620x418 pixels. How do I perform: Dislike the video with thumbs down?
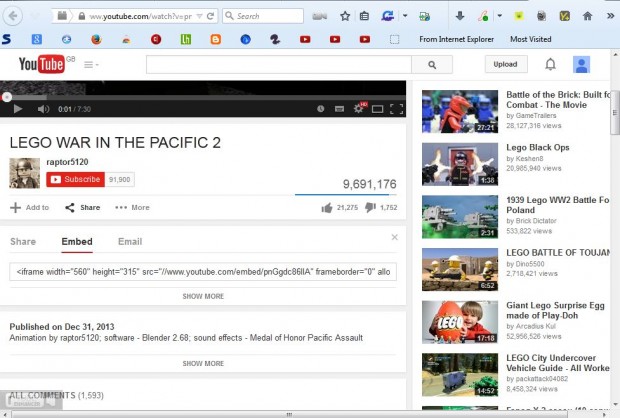coord(370,207)
